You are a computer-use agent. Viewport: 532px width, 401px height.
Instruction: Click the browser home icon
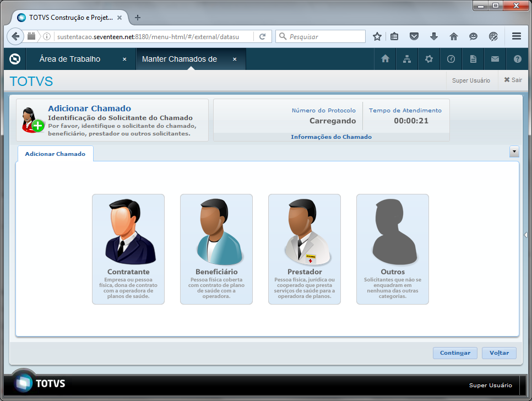[x=454, y=36]
